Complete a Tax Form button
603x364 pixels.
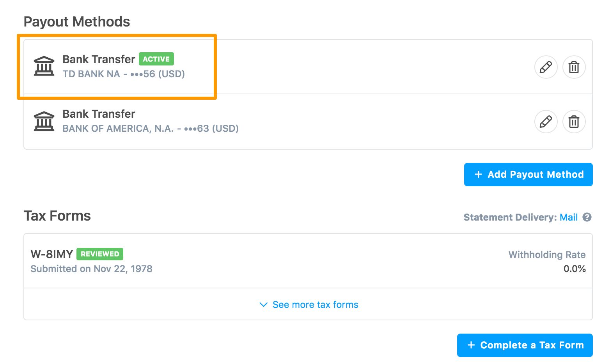pyautogui.click(x=525, y=345)
